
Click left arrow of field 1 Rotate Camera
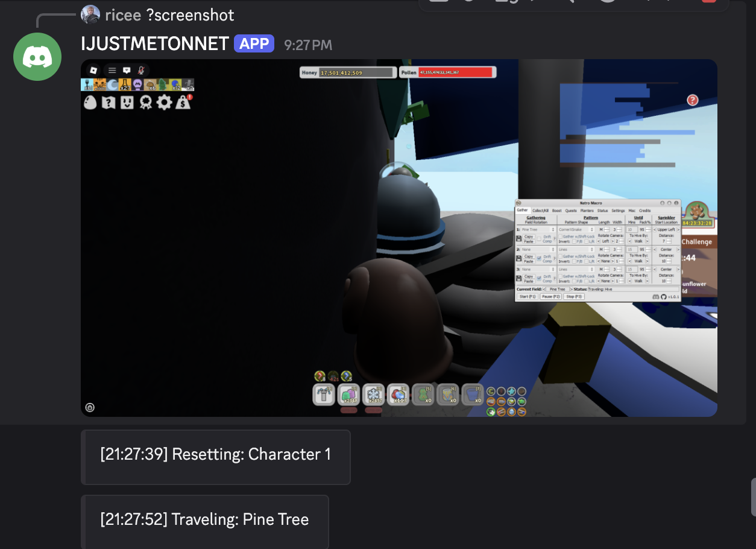(x=599, y=241)
